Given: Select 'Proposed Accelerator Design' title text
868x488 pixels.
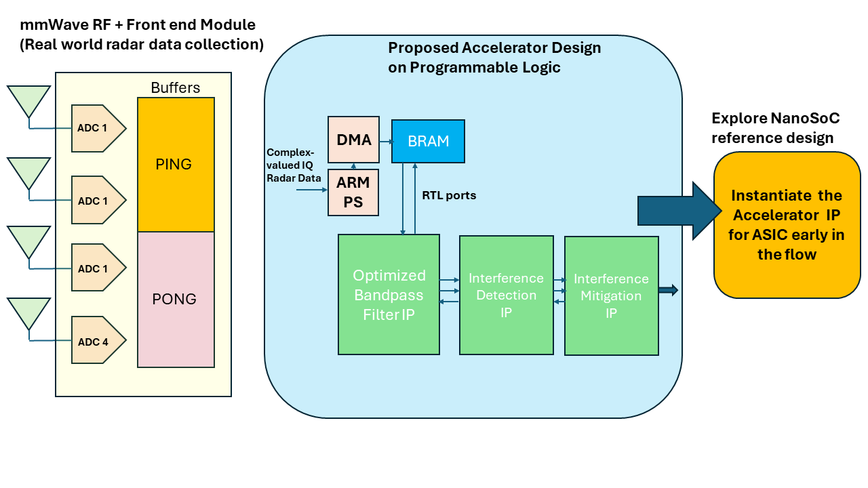Looking at the screenshot, I should [494, 48].
